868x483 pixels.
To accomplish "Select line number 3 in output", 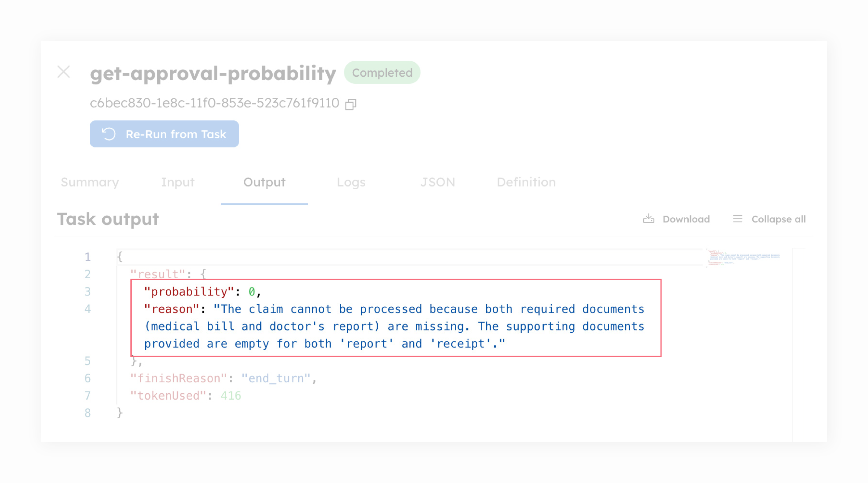I will 88,292.
